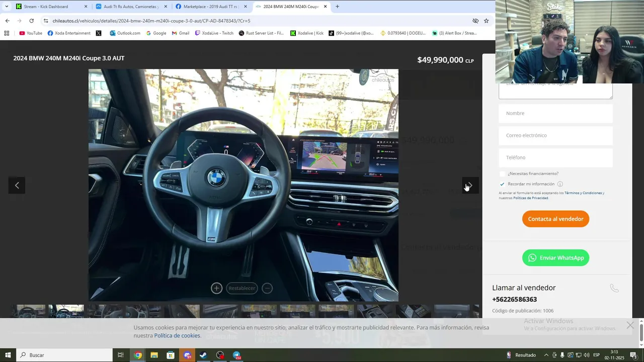Open the DOGEU price bookmark
Screen dimensions: 644x362
coord(404,33)
